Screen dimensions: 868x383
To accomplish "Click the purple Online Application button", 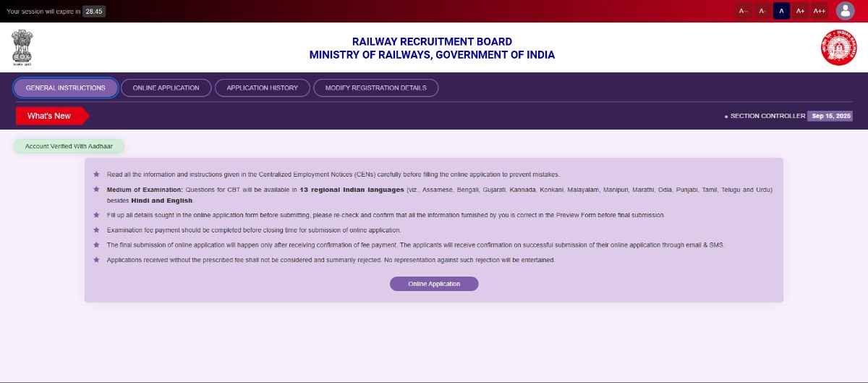I will tap(434, 284).
